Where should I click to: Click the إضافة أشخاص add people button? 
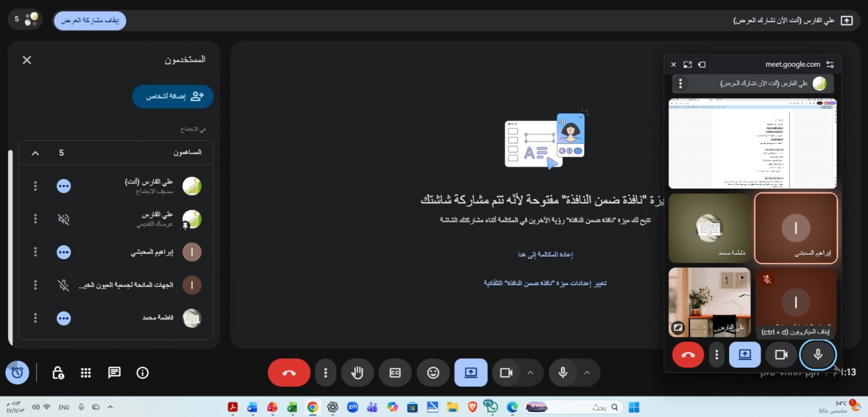pos(173,96)
